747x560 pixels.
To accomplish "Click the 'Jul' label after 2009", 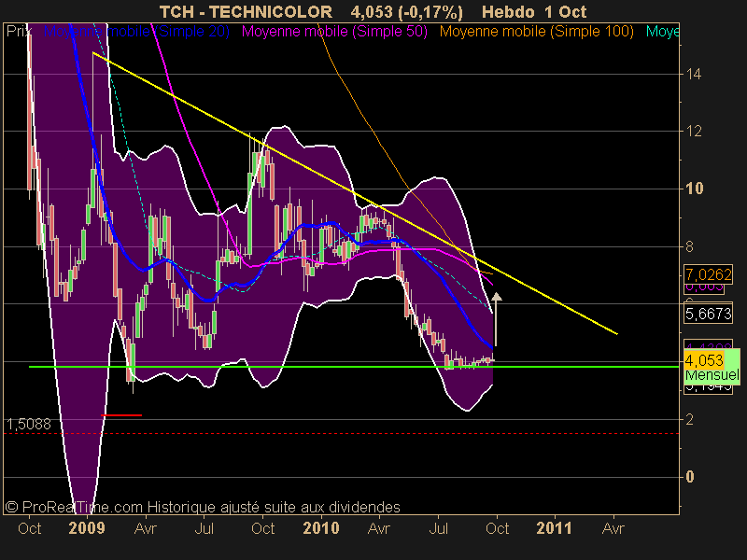I will pyautogui.click(x=204, y=528).
